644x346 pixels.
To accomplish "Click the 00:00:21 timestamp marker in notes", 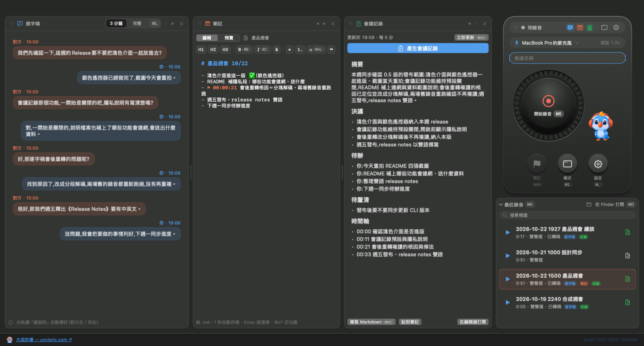I will [x=225, y=88].
